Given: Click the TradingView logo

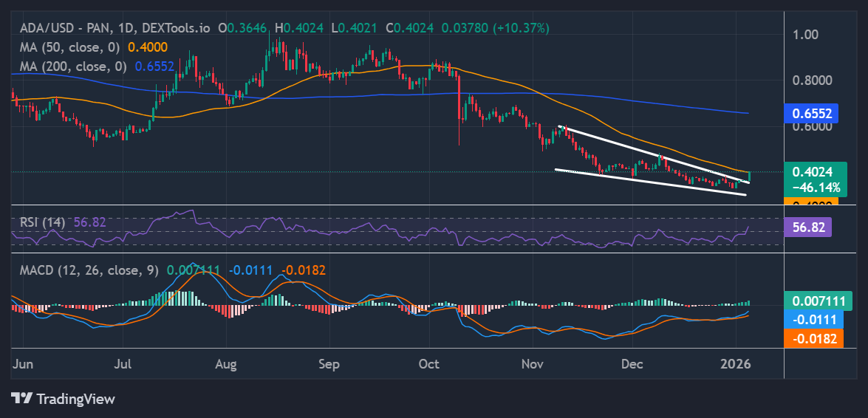Looking at the screenshot, I should 63,399.
